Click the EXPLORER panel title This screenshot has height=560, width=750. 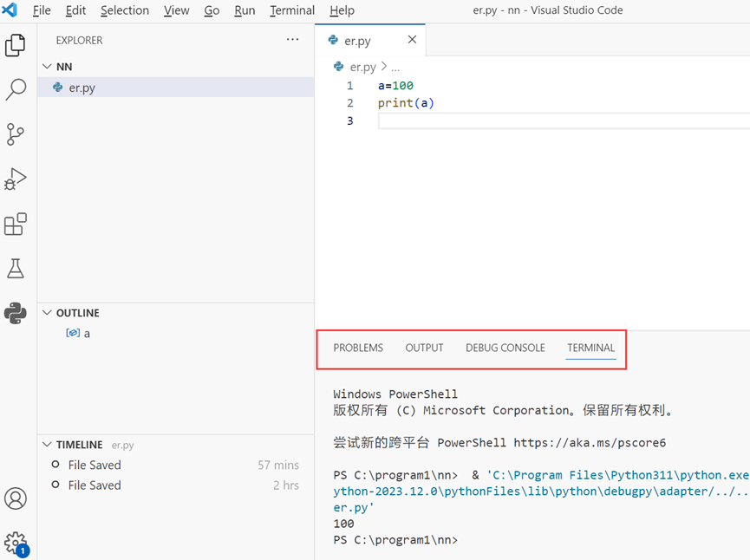point(79,40)
